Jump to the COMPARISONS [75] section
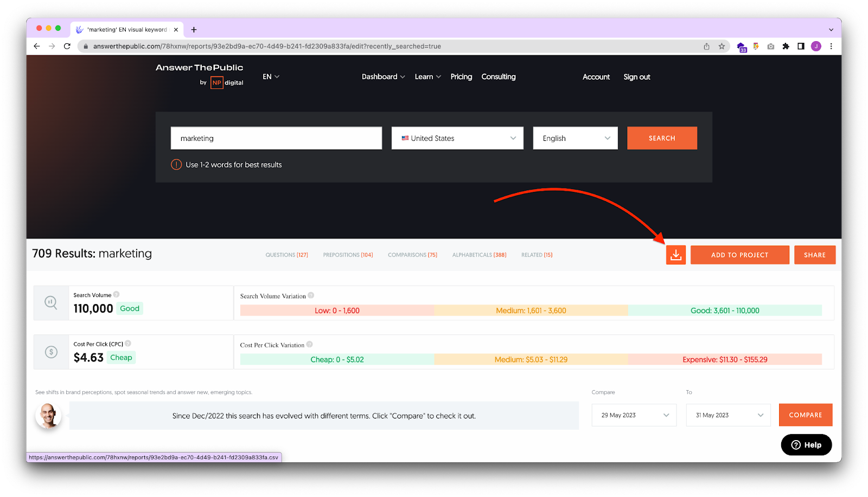868x497 pixels. (412, 255)
